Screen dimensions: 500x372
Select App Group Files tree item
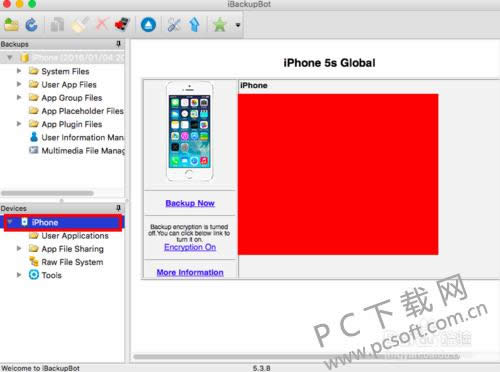click(x=72, y=98)
